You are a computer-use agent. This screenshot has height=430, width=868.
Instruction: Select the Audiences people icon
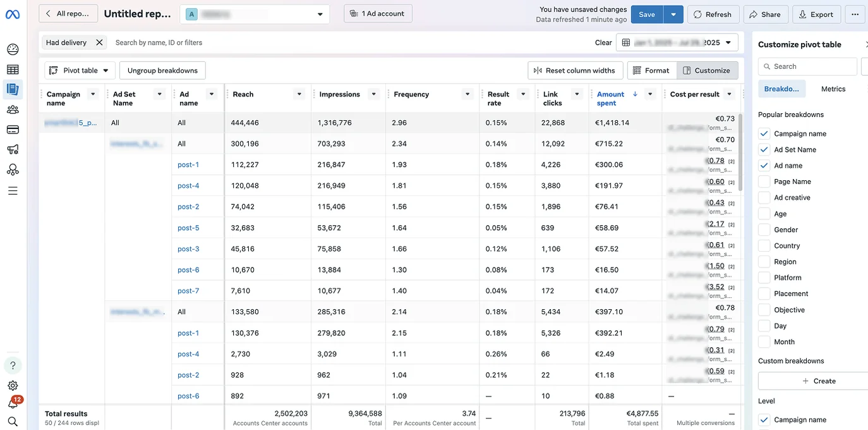pos(13,109)
